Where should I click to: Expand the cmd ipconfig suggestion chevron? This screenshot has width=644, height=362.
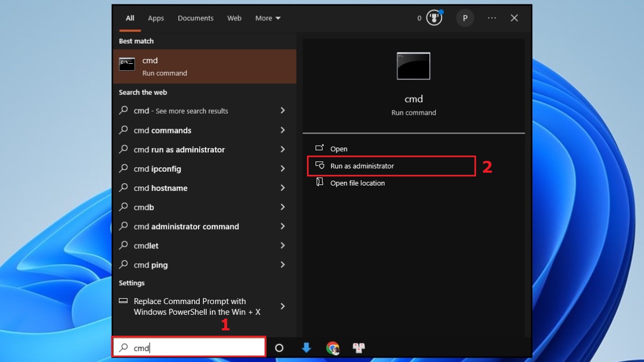282,168
